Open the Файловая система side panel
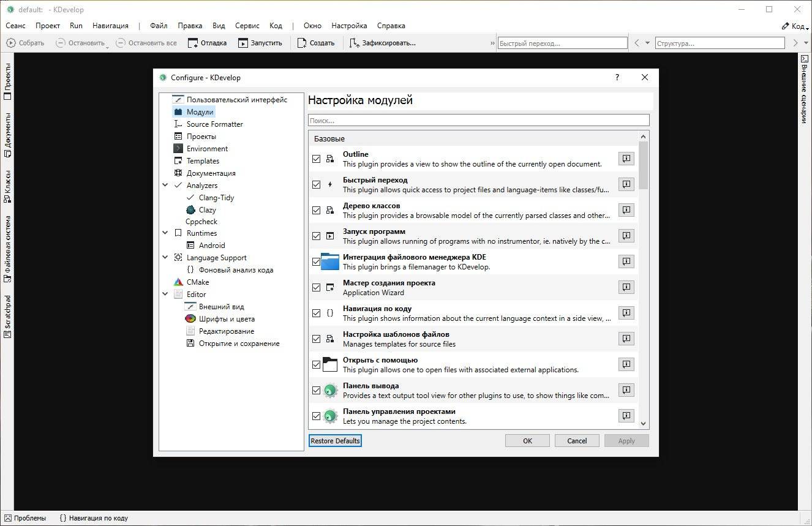 tap(7, 249)
